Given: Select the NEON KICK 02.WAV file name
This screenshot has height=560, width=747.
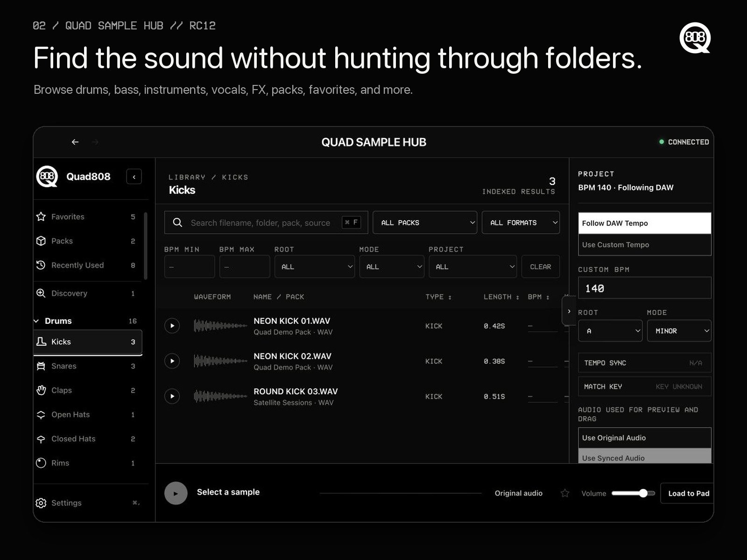Looking at the screenshot, I should point(292,356).
